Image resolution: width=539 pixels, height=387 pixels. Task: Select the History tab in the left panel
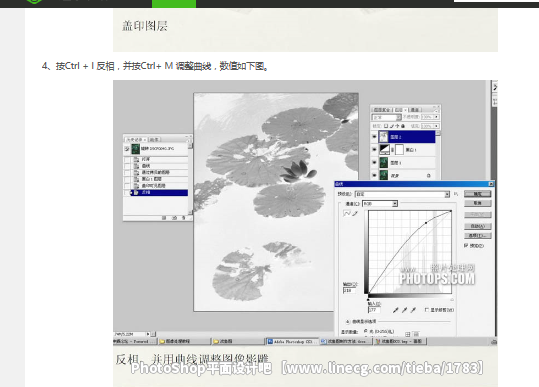click(x=136, y=140)
